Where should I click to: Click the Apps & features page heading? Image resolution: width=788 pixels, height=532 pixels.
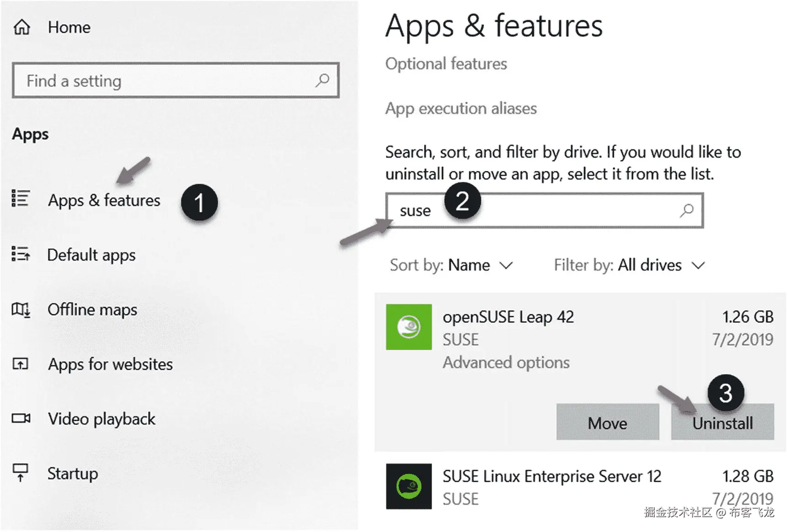[494, 26]
